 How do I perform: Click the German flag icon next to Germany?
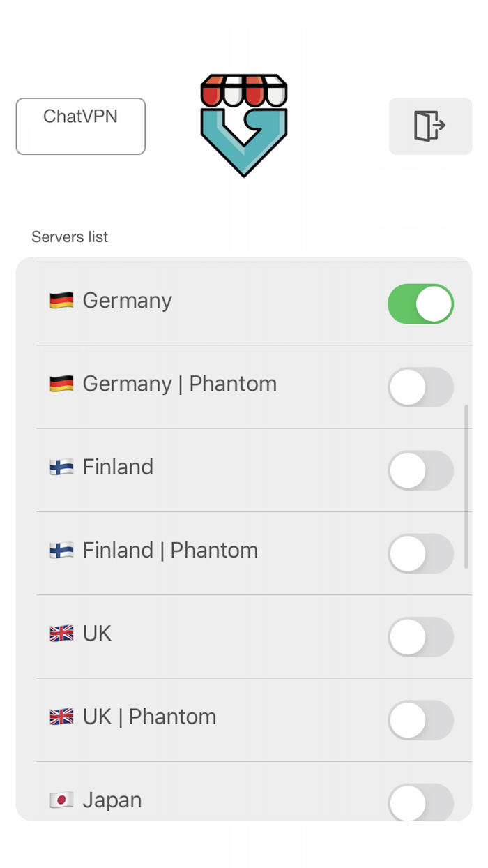click(x=61, y=300)
